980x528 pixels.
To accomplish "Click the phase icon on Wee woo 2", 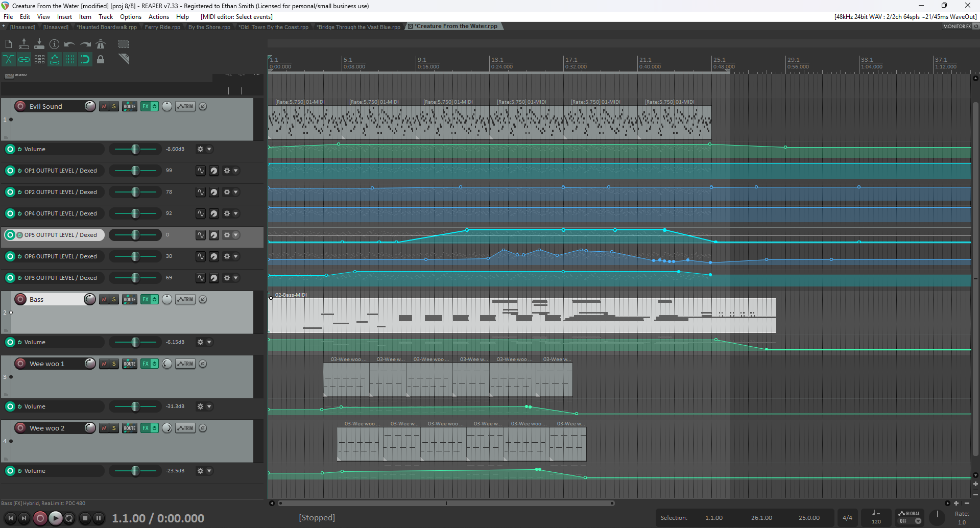I will pyautogui.click(x=203, y=428).
